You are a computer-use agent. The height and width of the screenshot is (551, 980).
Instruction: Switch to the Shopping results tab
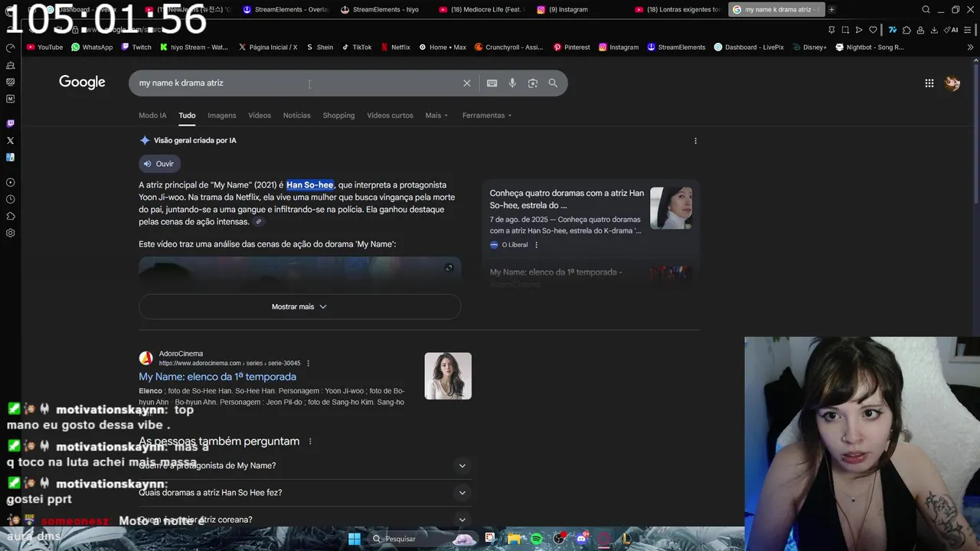tap(338, 116)
